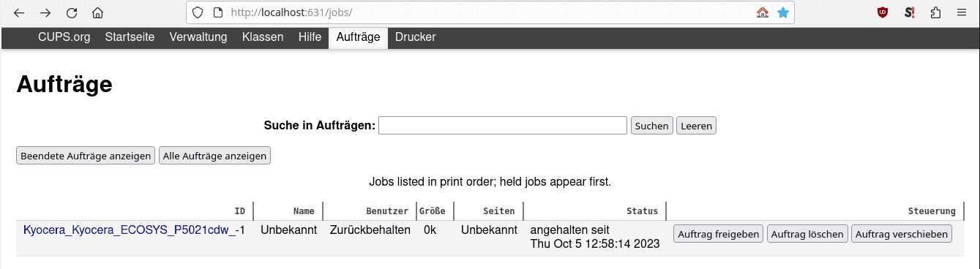Reload the page with the refresh icon

tap(72, 12)
